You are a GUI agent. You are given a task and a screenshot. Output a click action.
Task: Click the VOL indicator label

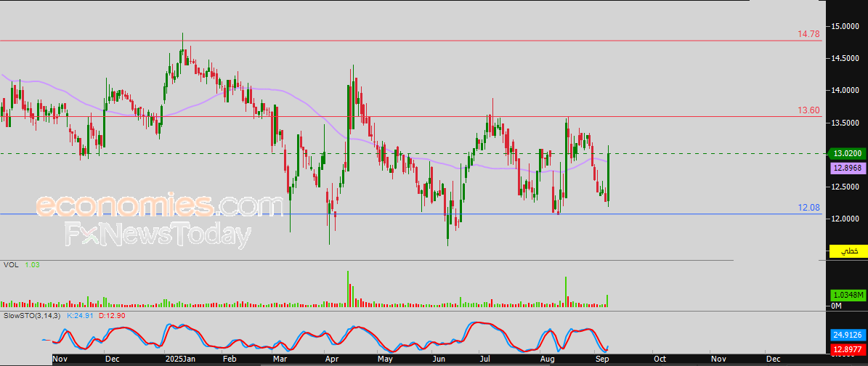[10, 265]
